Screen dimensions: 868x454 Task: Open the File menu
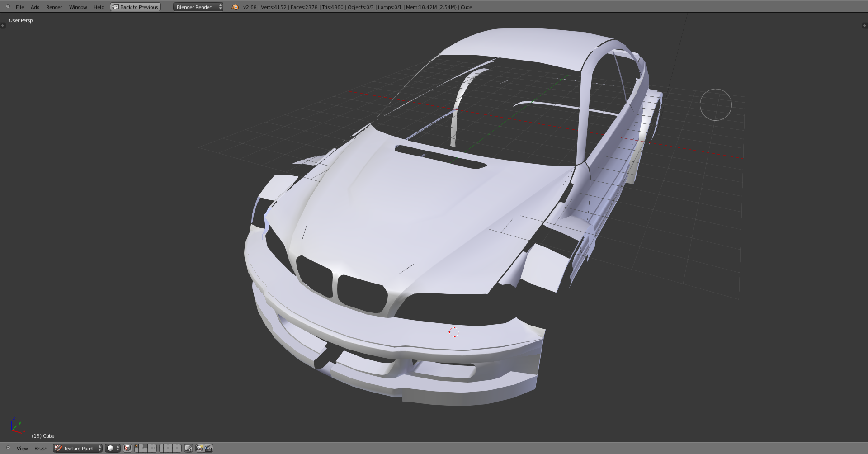20,7
